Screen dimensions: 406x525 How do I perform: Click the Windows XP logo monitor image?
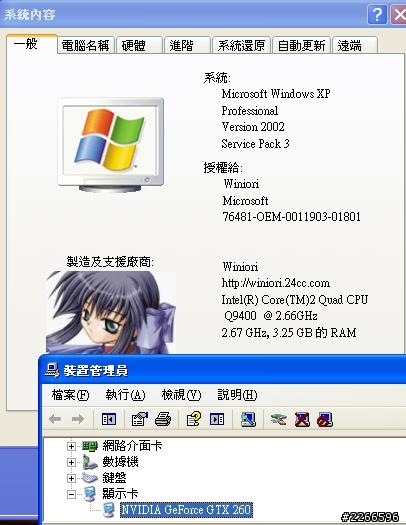110,145
